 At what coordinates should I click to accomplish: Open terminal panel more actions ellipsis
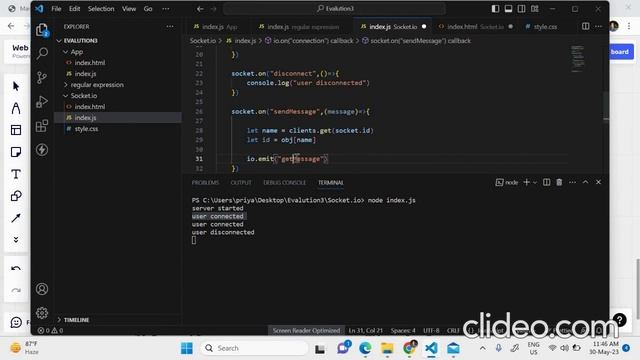coord(572,182)
